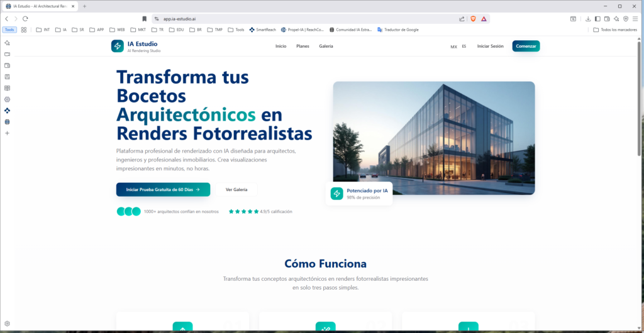
Task: Open Brave Talk camera icon in sidebar
Action: pyautogui.click(x=8, y=54)
